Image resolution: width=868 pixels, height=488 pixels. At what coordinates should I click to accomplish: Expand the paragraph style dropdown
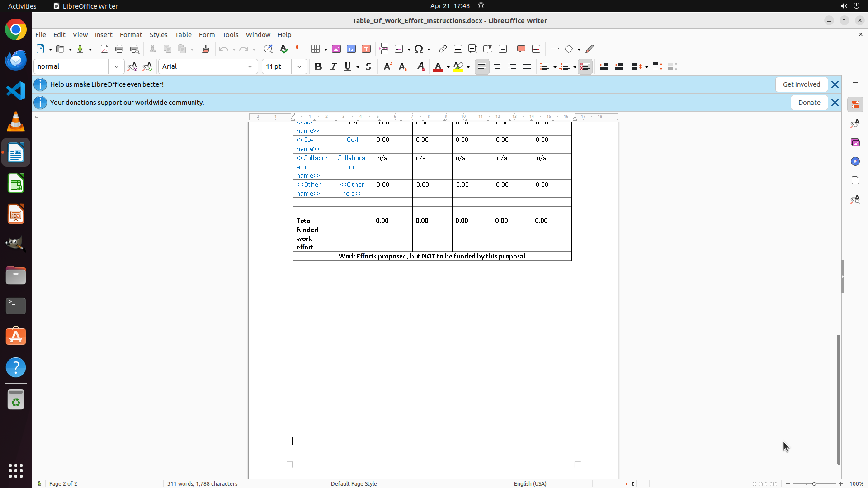(117, 67)
